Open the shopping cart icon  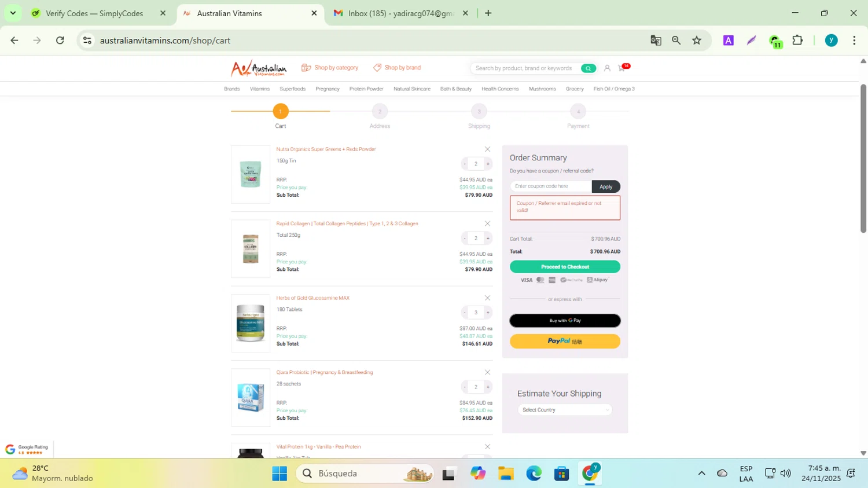point(623,68)
